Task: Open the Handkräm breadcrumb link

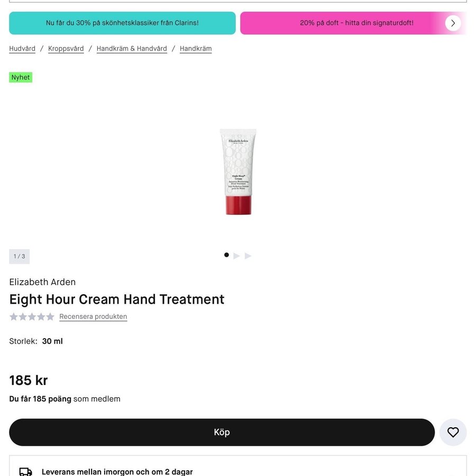Action: pyautogui.click(x=196, y=49)
